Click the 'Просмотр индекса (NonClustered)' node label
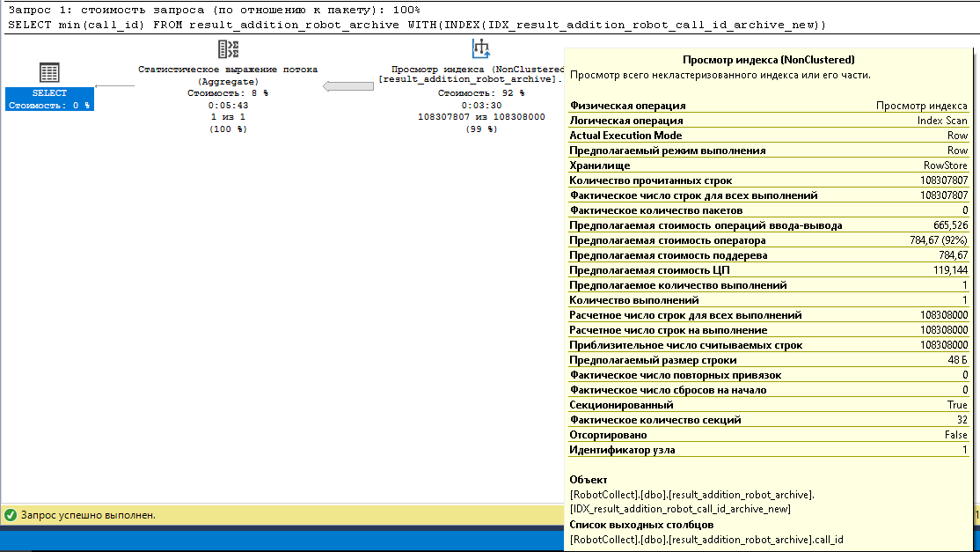This screenshot has width=980, height=552. point(477,69)
